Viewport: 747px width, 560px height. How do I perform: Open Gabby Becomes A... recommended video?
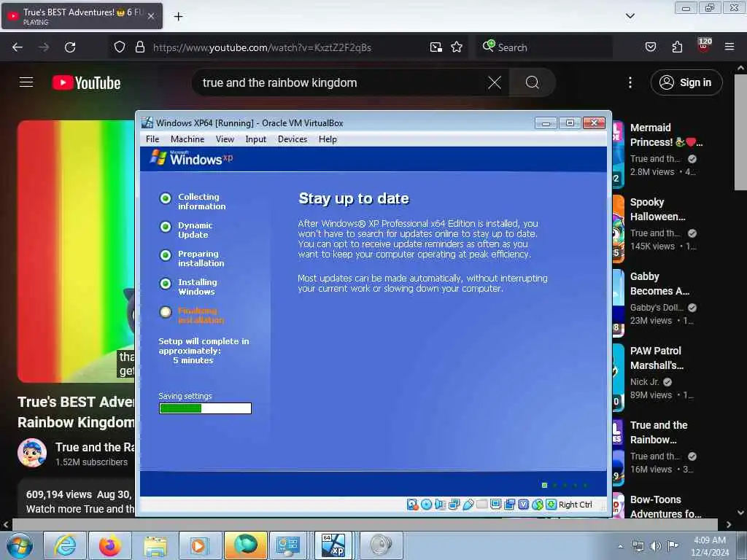tap(659, 284)
